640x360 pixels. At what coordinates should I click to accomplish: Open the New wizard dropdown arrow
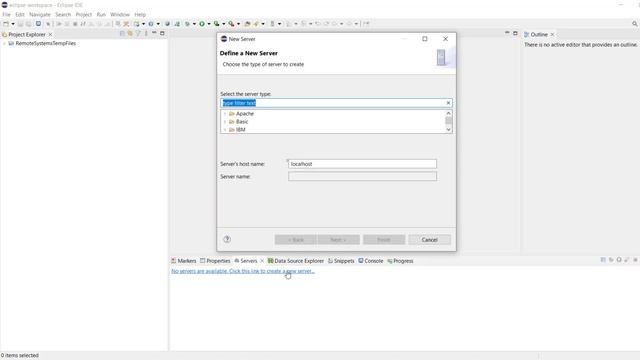click(13, 24)
